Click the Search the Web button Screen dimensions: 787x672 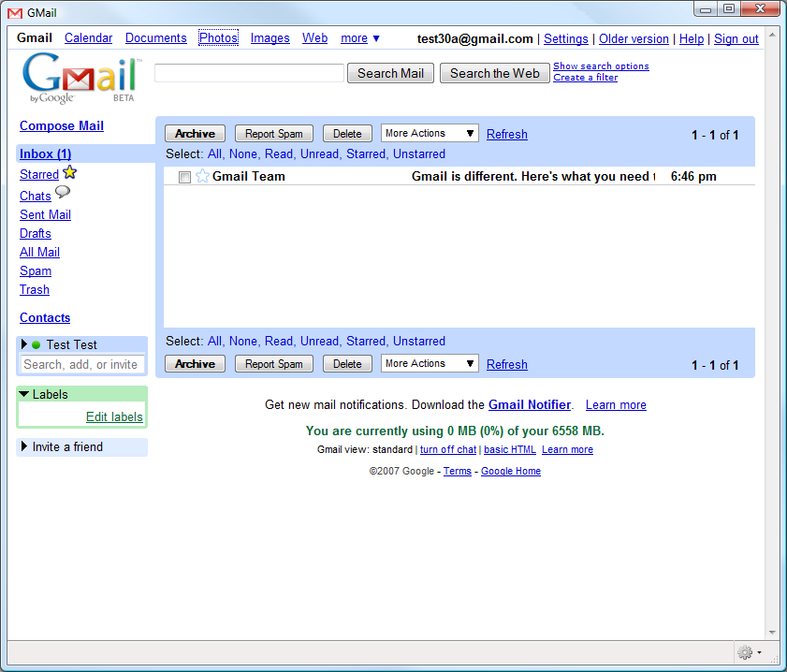click(495, 73)
